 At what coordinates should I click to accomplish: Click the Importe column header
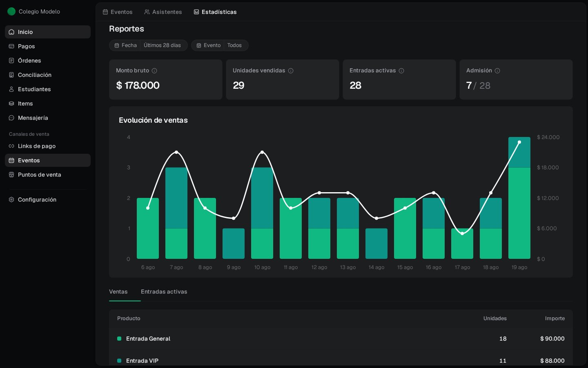pyautogui.click(x=555, y=318)
